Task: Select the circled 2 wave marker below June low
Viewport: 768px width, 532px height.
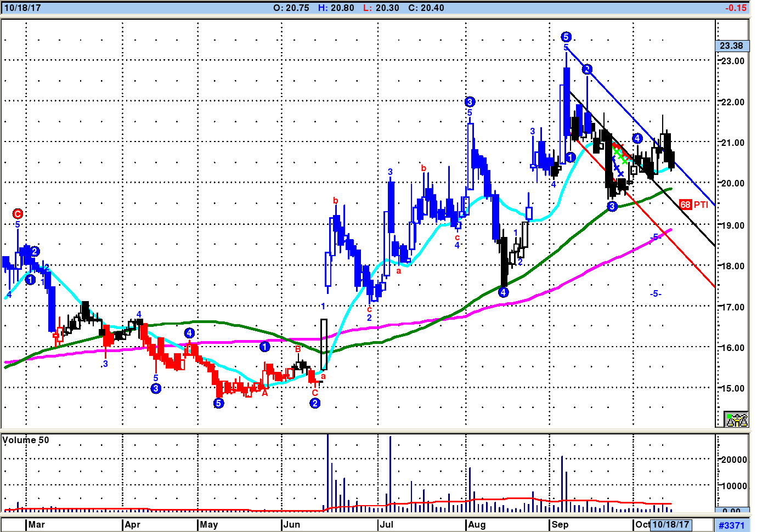Action: click(315, 403)
